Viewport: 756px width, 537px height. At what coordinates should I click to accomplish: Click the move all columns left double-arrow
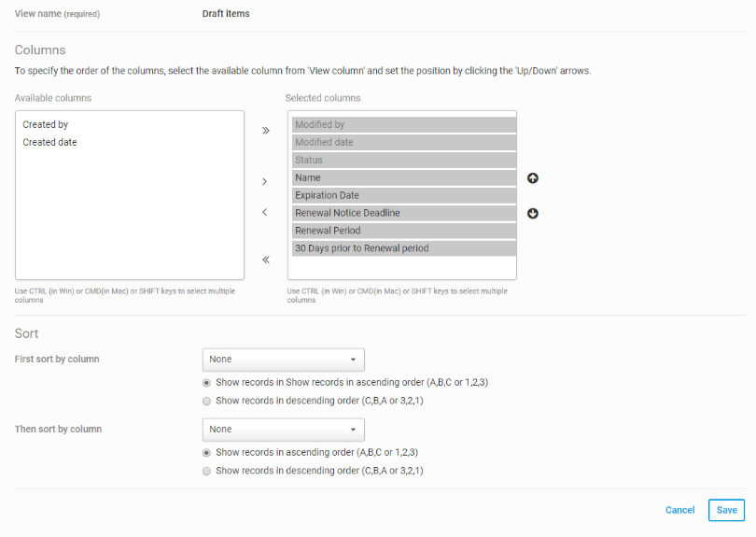[266, 260]
